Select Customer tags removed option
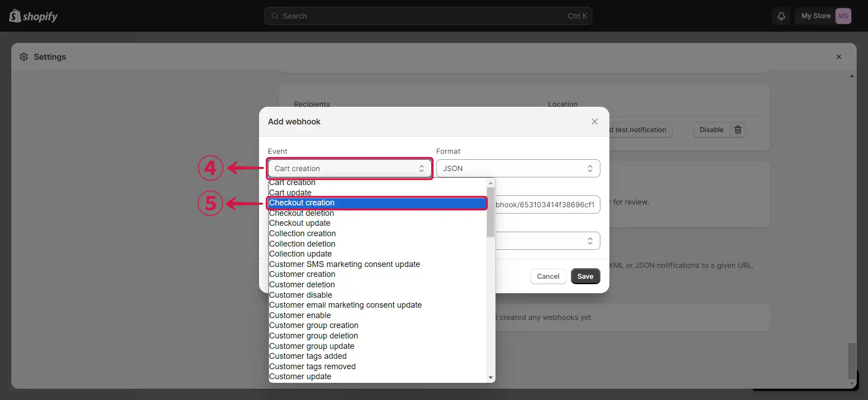The width and height of the screenshot is (868, 400). pos(377,367)
